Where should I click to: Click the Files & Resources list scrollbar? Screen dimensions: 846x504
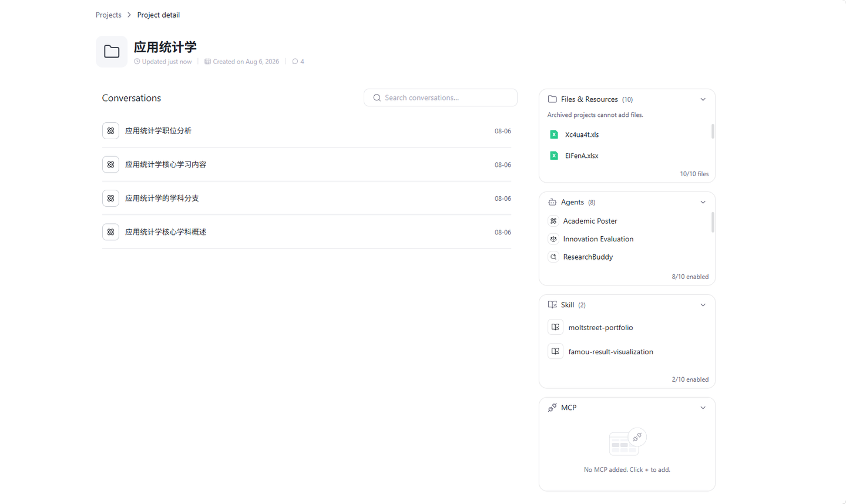pyautogui.click(x=713, y=131)
